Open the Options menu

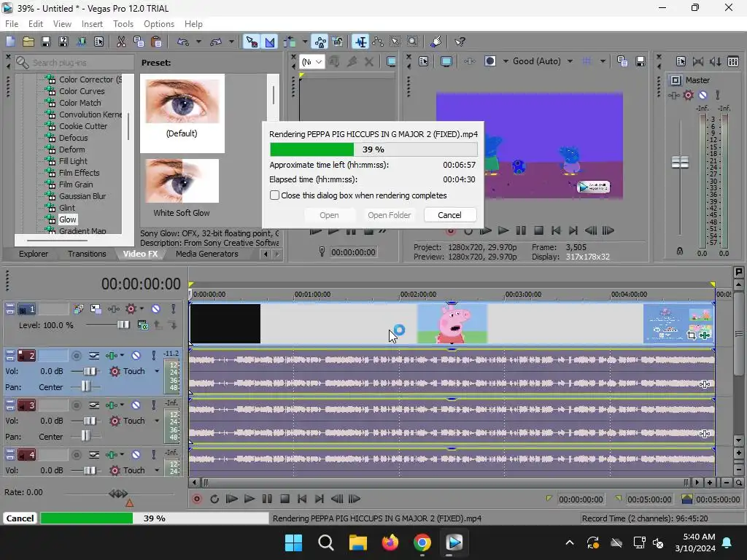[x=158, y=24]
